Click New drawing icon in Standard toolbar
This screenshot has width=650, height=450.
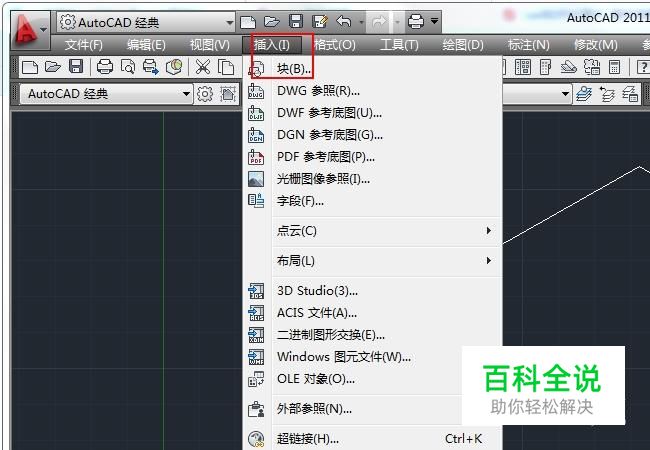point(29,67)
